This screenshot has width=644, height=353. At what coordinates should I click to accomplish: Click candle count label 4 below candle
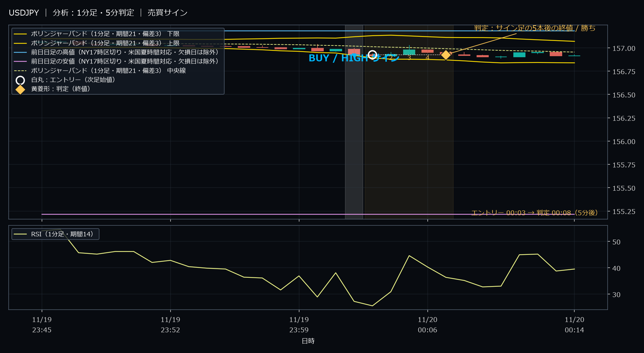click(427, 58)
